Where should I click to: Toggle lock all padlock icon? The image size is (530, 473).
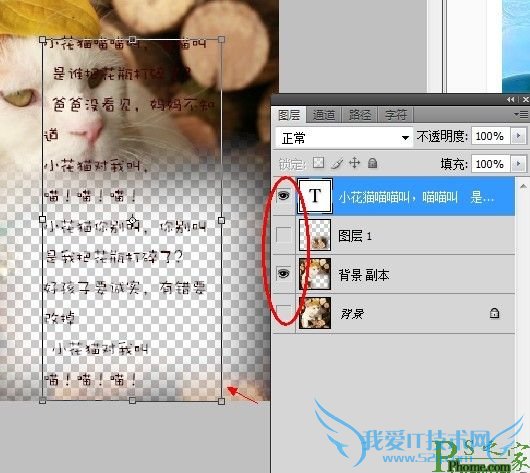coord(372,163)
